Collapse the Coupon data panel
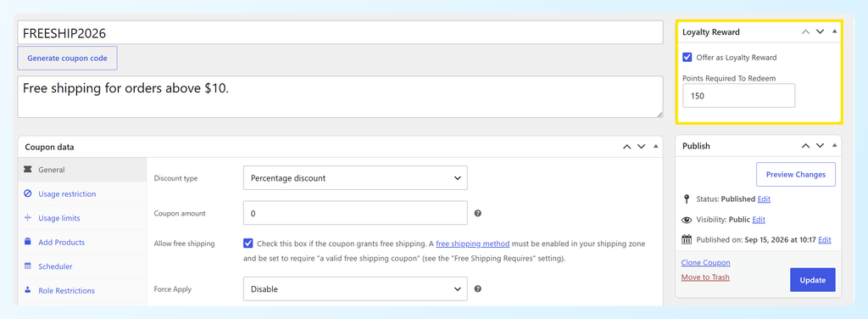Screen dimensions: 868x319 point(656,147)
